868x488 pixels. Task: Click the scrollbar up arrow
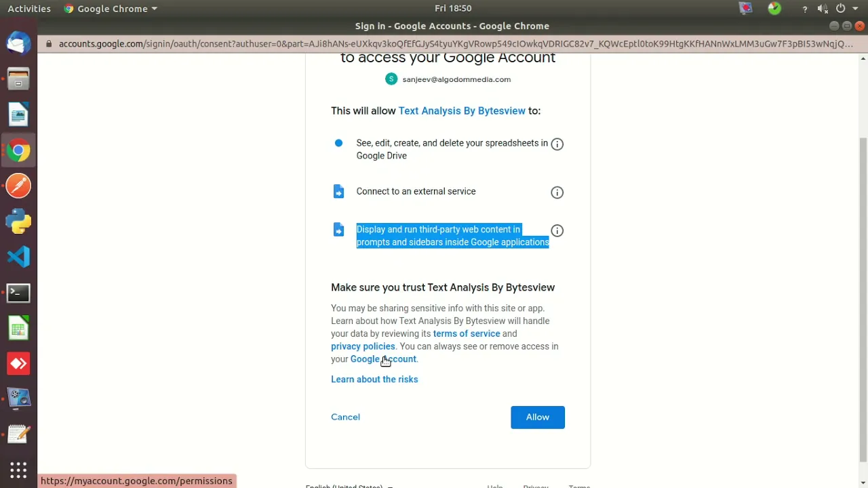(863, 59)
